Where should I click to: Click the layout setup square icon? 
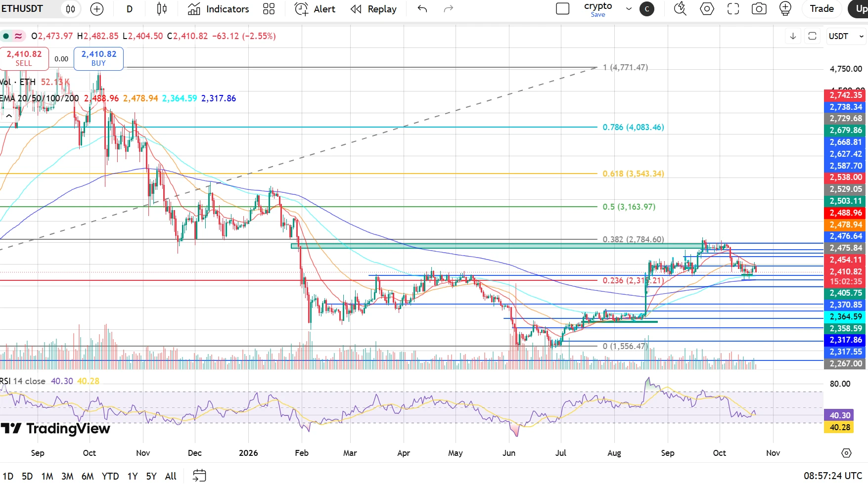[563, 9]
